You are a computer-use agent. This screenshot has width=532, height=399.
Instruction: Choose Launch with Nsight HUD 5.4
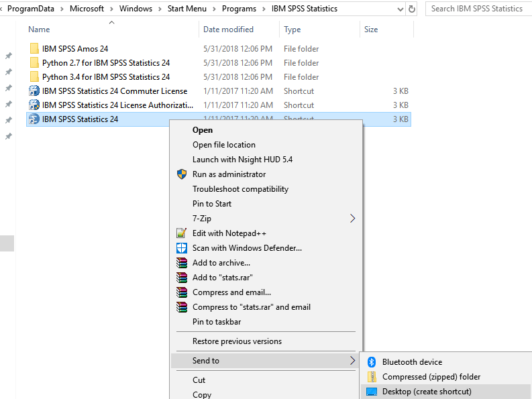point(242,160)
